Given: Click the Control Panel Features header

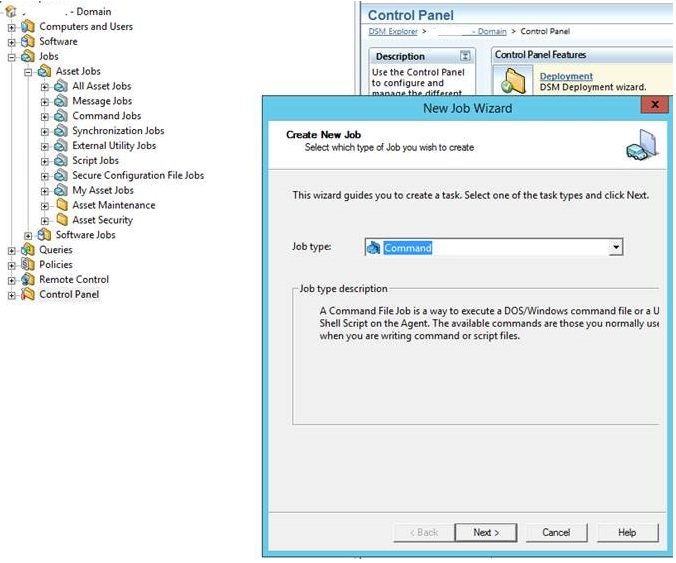Looking at the screenshot, I should click(x=540, y=55).
